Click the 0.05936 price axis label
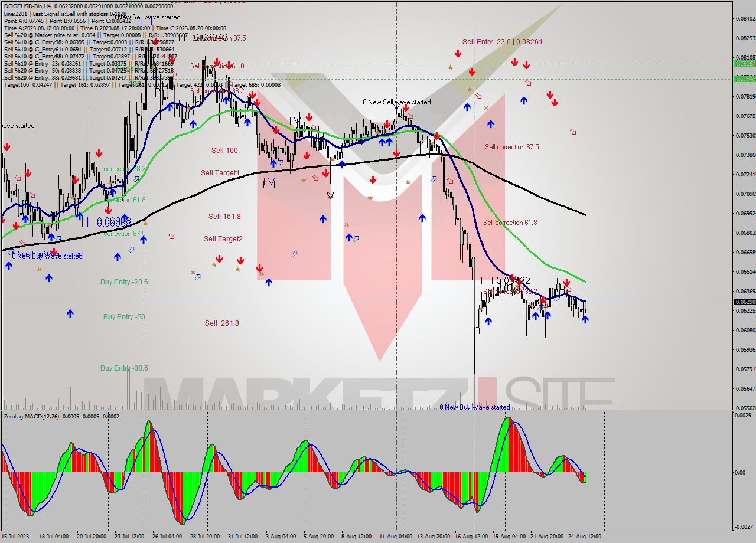The width and height of the screenshot is (756, 543). (745, 349)
